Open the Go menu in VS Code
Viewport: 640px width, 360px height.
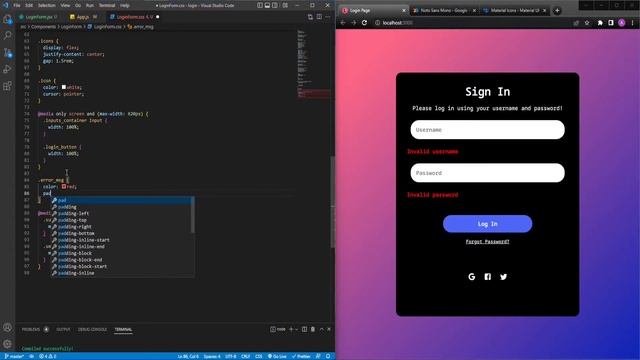(x=78, y=5)
